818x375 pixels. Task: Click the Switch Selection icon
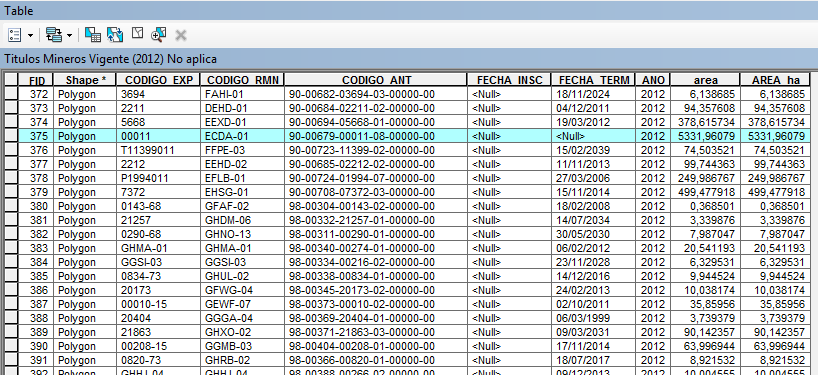click(x=115, y=35)
